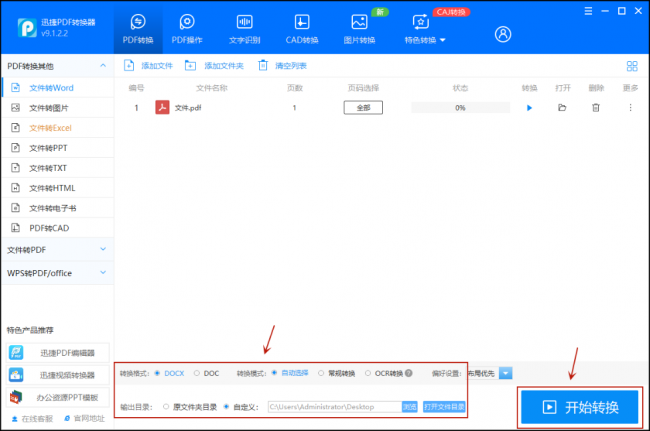Open 办公资源PPT模板 recommendation
The height and width of the screenshot is (431, 650).
58,397
